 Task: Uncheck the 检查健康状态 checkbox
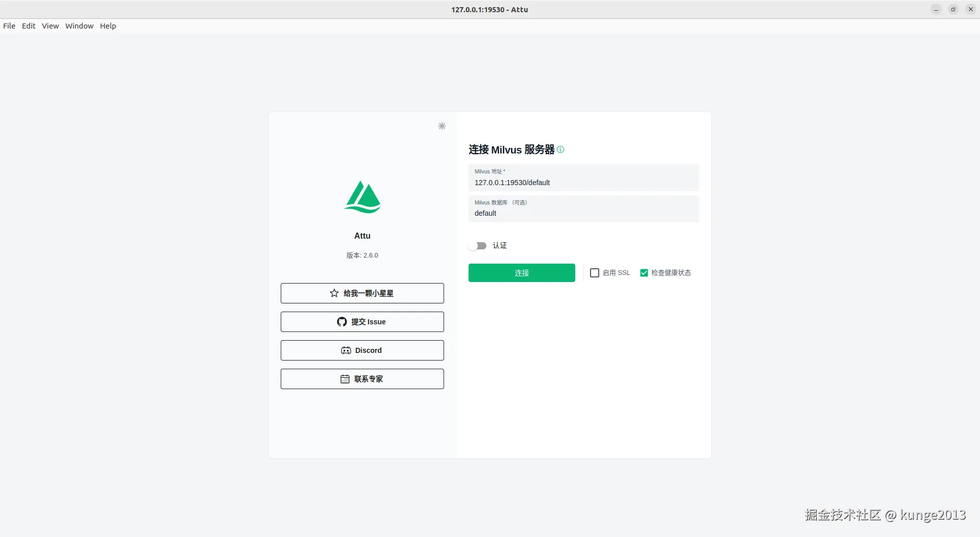(x=644, y=273)
